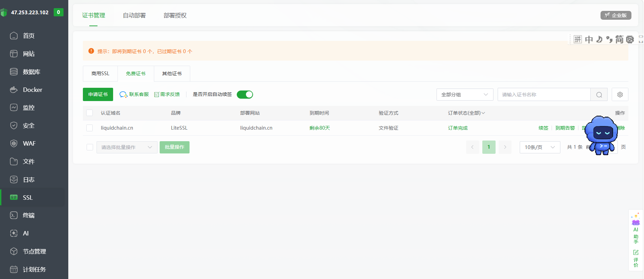The height and width of the screenshot is (279, 644).
Task: Disable the 自动续签 toggle switch
Action: [x=245, y=95]
